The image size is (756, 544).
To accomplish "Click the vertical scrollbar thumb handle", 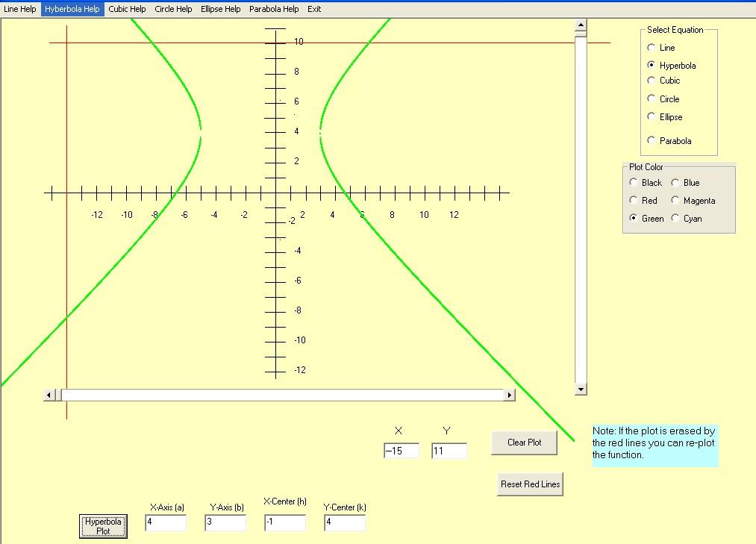I will (581, 34).
